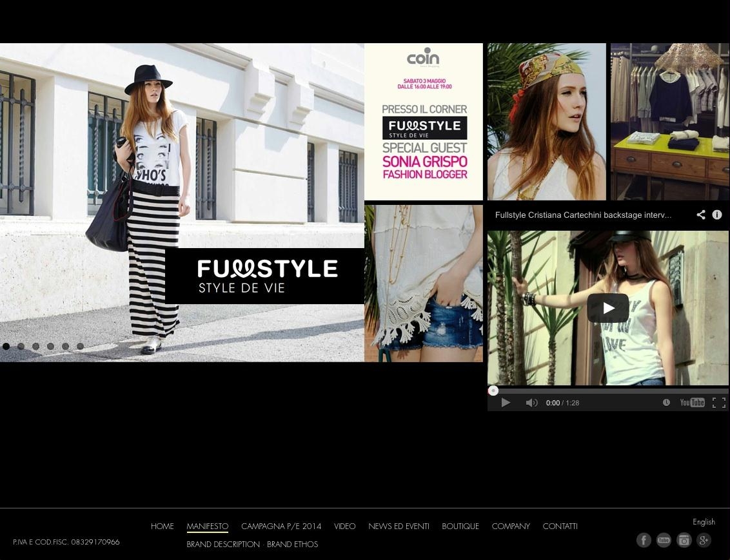Click the Watch Later clock icon
730x560 pixels.
(x=666, y=403)
